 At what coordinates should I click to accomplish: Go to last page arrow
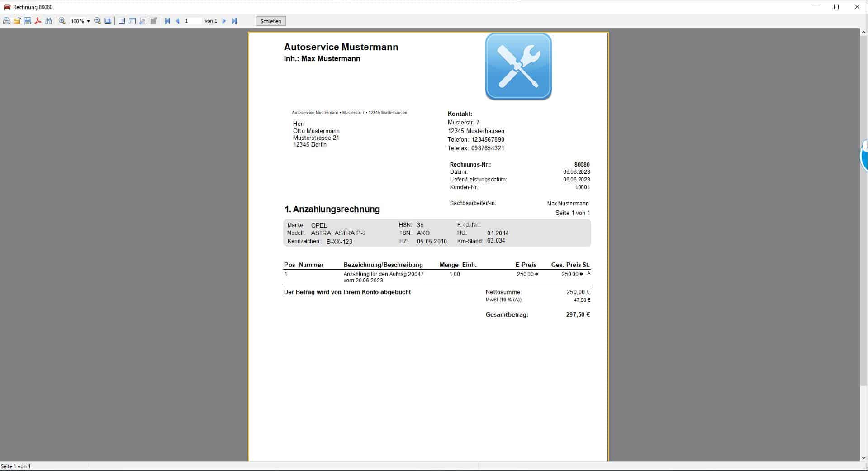(234, 21)
